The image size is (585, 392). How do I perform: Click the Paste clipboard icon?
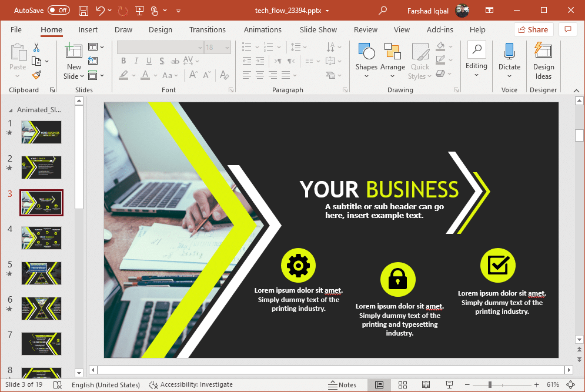tap(18, 52)
